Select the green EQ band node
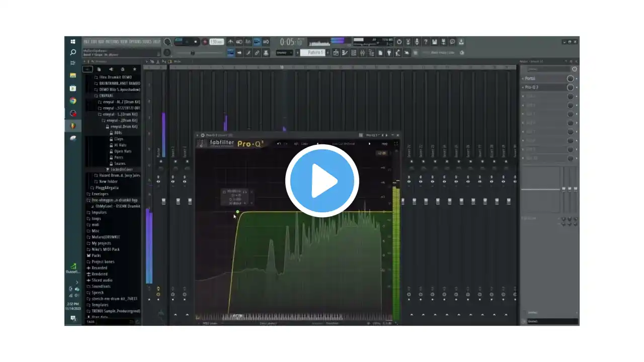Screen dimensions: 644x362 [x=238, y=212]
